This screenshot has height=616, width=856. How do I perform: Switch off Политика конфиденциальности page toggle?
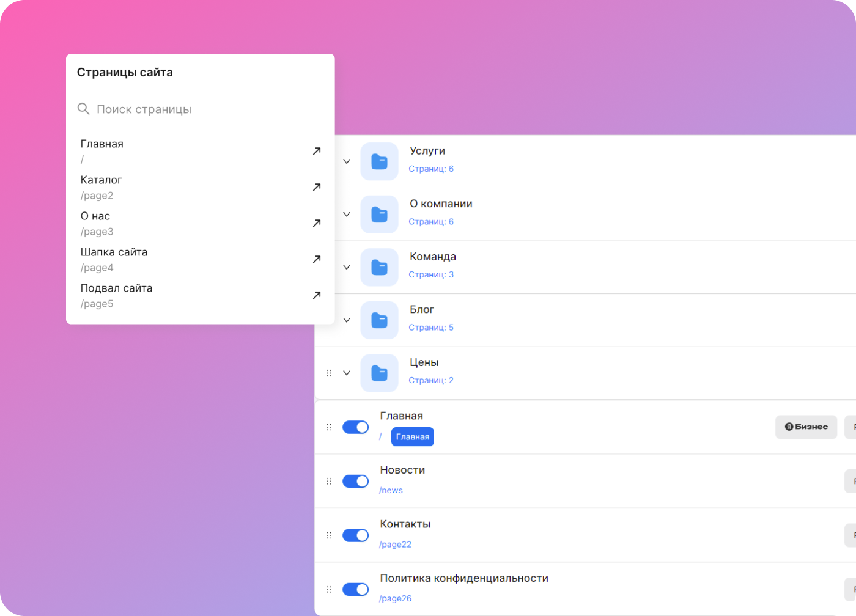tap(355, 590)
